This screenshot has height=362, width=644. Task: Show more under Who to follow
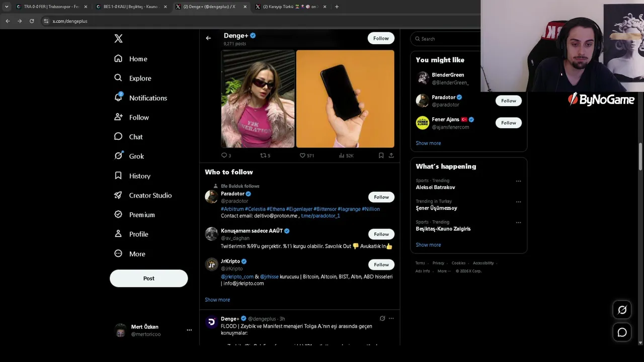[x=217, y=300]
